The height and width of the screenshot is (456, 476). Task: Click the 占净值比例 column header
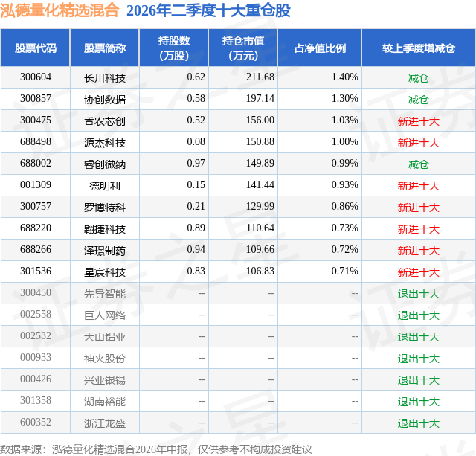[320, 48]
